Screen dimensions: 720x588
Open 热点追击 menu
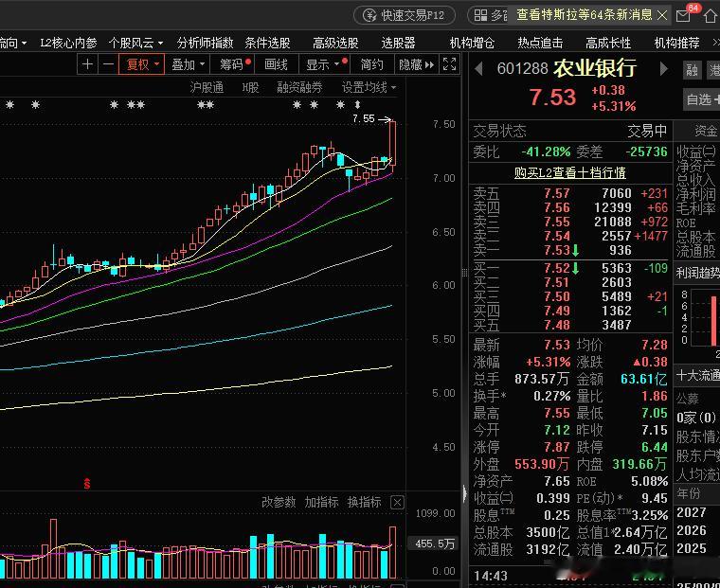coord(540,44)
